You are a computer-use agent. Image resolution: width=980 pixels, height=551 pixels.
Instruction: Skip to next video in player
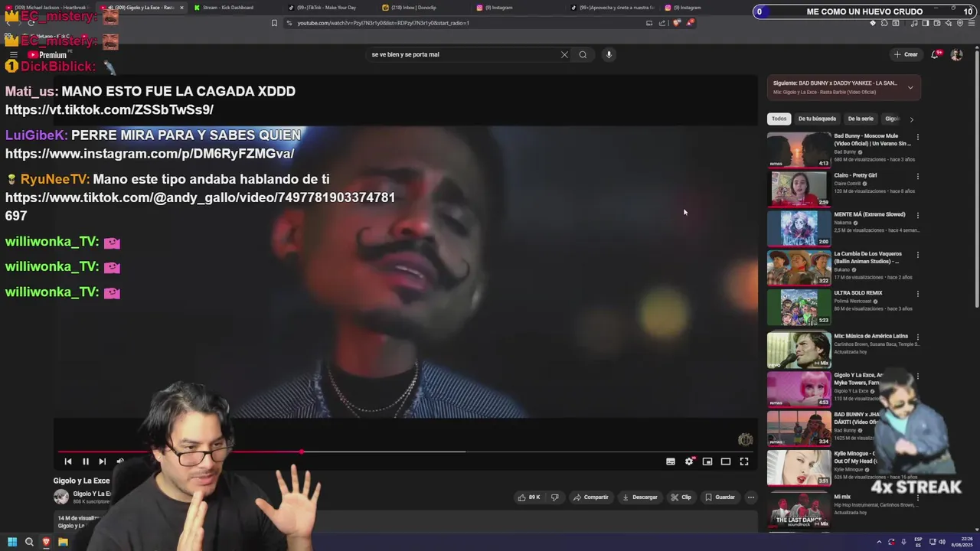click(x=103, y=461)
